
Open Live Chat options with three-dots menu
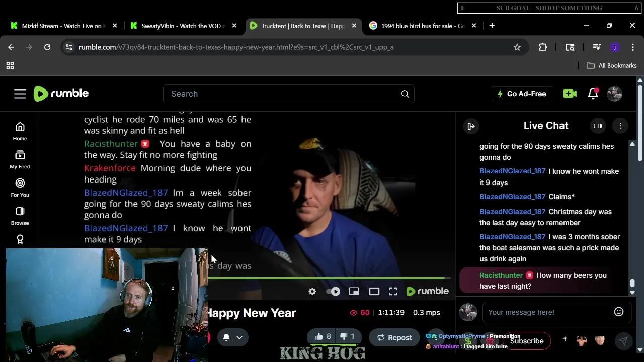coord(620,126)
